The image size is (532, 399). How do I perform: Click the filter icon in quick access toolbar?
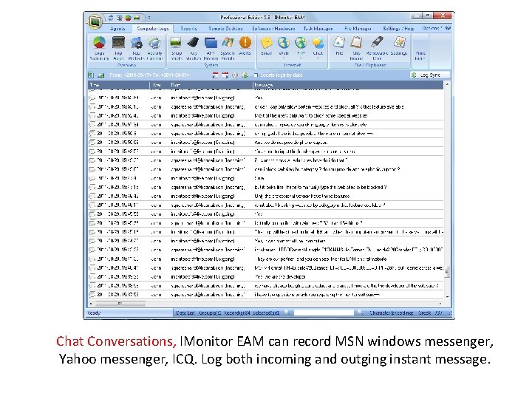120,17
